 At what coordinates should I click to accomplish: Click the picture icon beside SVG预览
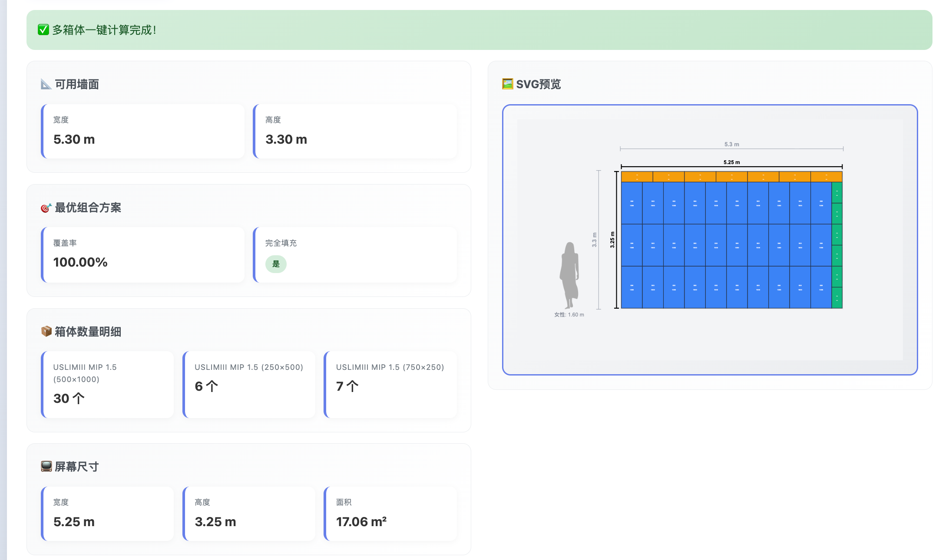(x=507, y=84)
